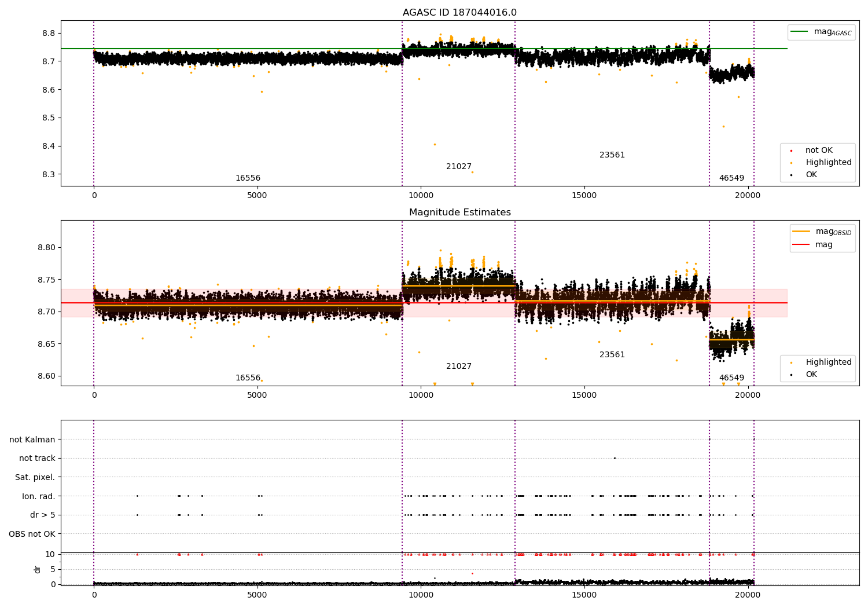Click the 10000 x-axis tick in bottom plot
Screen dimensions: 868x608
coord(421,595)
